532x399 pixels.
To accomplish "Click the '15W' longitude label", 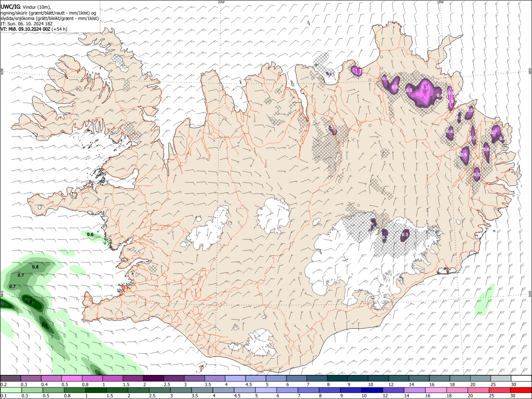I will click(x=440, y=2).
